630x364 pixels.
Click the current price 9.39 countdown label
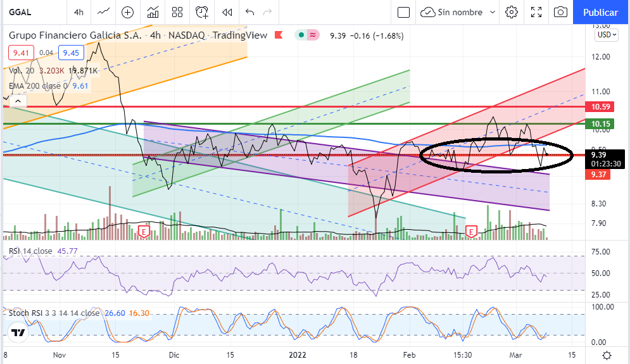(605, 159)
